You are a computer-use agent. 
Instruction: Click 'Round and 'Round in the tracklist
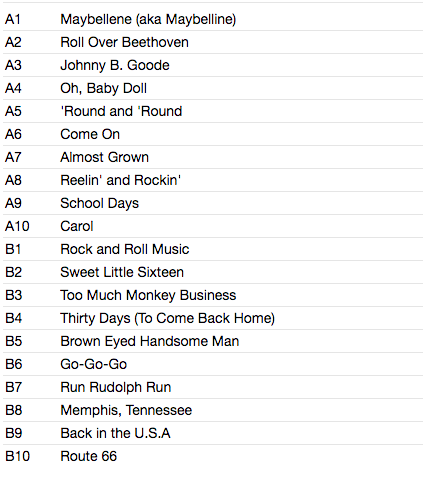(x=121, y=111)
